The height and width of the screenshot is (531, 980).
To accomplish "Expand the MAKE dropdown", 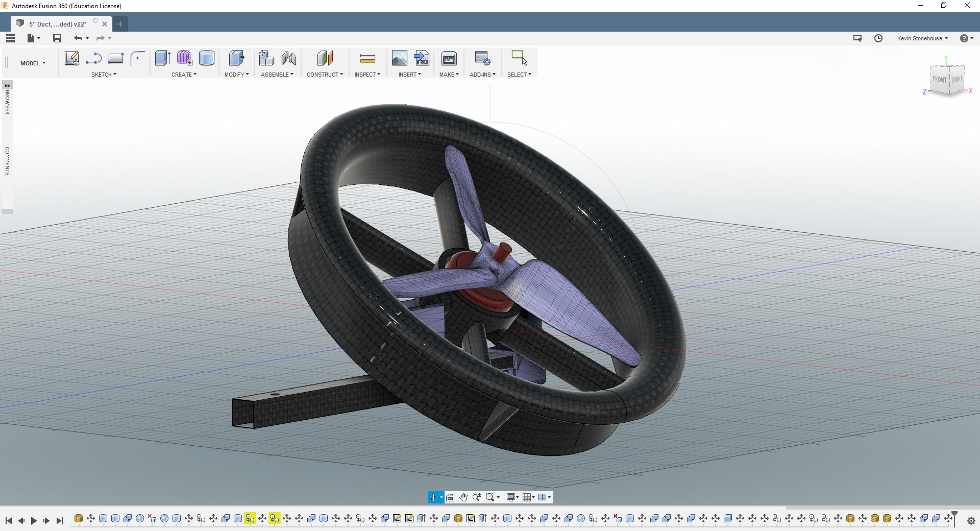I will [449, 75].
